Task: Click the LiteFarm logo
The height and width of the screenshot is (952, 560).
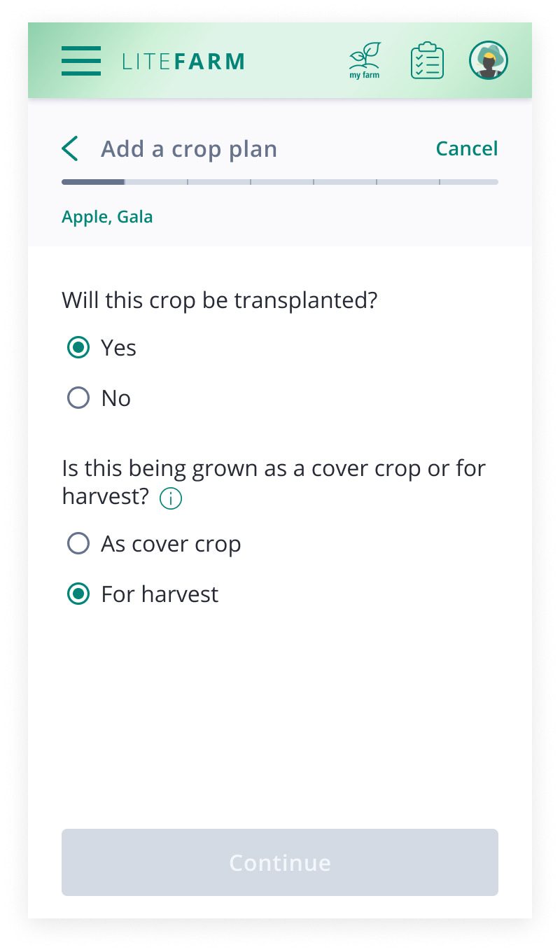Action: pyautogui.click(x=183, y=62)
